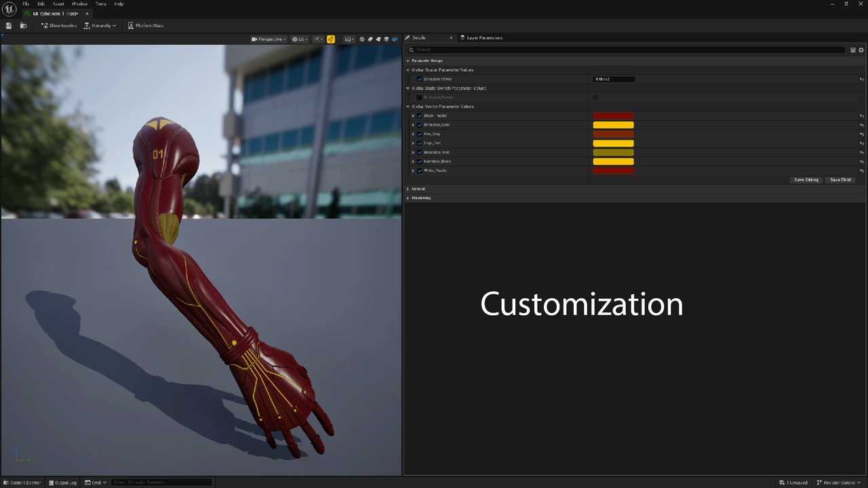Open the Black_Plastic color swatch
Viewport: 868px width, 488px height.
click(613, 116)
